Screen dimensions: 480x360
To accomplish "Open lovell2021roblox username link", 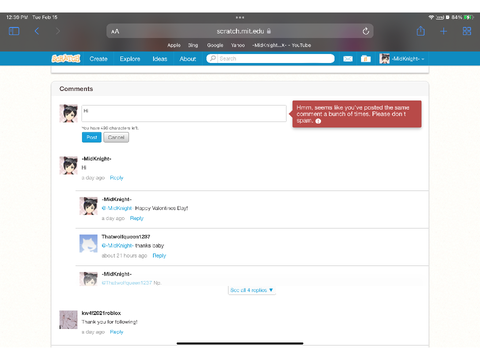I will [x=101, y=313].
